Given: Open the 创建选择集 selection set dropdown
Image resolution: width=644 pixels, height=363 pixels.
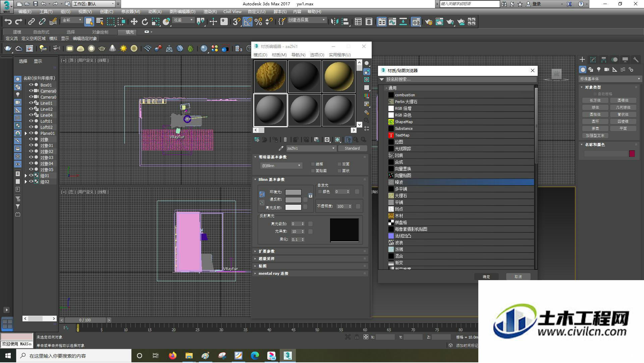Looking at the screenshot, I should point(307,20).
